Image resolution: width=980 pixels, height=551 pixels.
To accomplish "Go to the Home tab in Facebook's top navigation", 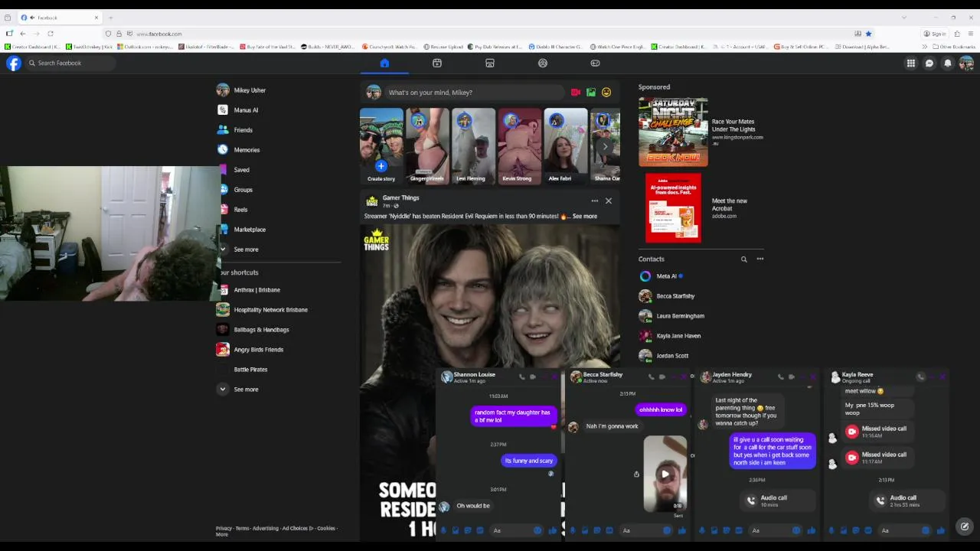I will (384, 64).
